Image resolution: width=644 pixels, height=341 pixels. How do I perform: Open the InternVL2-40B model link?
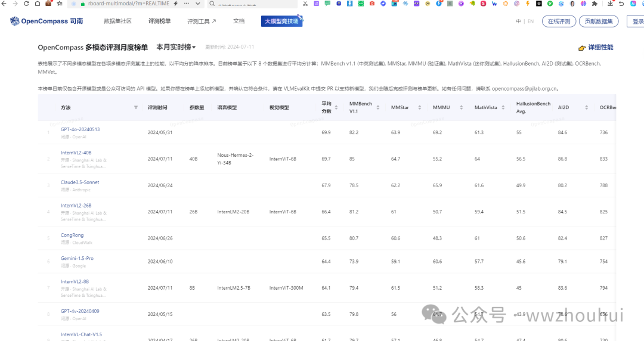pyautogui.click(x=76, y=153)
